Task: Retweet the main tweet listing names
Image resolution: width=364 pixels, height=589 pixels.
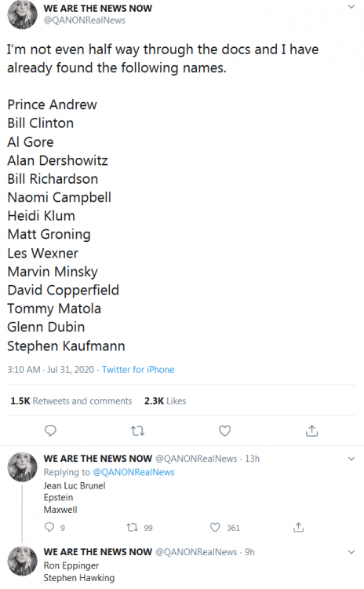Action: [138, 431]
